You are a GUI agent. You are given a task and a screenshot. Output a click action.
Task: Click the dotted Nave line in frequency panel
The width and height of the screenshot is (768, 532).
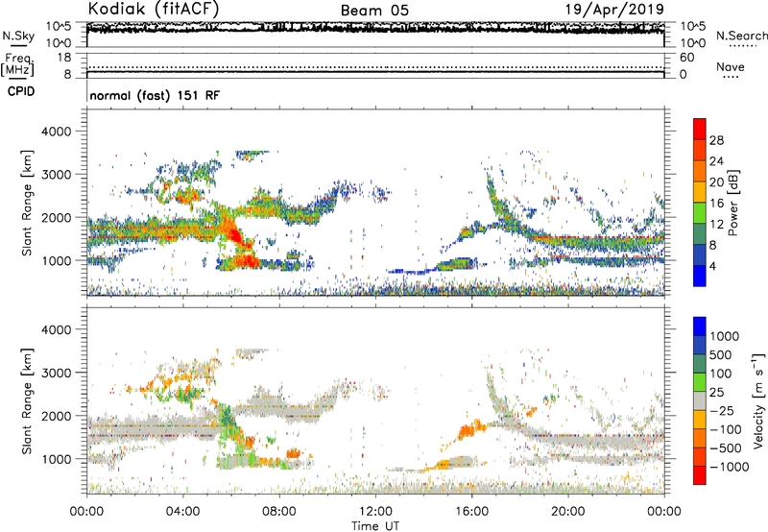pos(375,67)
